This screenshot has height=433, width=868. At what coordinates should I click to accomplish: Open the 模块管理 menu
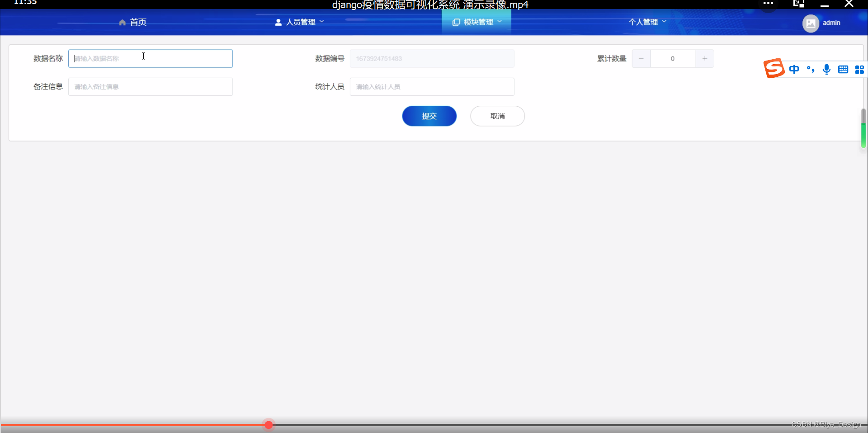477,22
